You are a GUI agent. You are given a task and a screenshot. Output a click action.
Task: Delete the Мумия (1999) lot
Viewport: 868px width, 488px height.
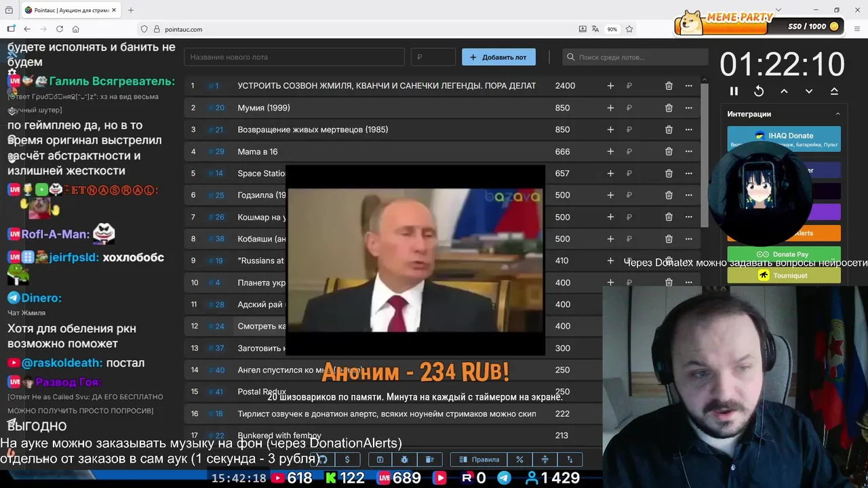click(669, 108)
